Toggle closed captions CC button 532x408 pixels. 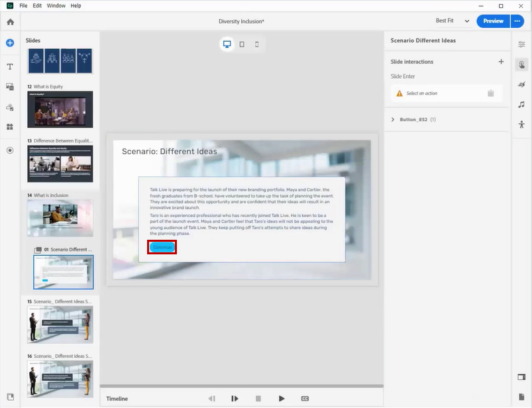(x=305, y=399)
